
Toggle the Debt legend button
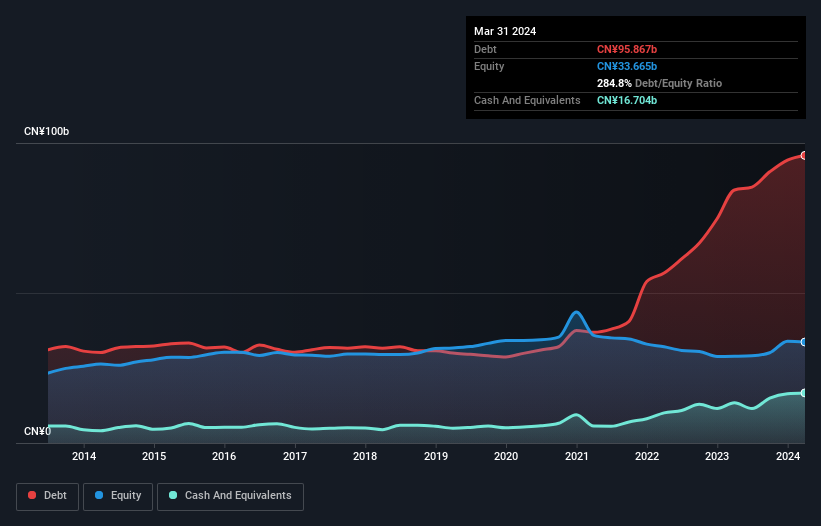click(x=47, y=496)
